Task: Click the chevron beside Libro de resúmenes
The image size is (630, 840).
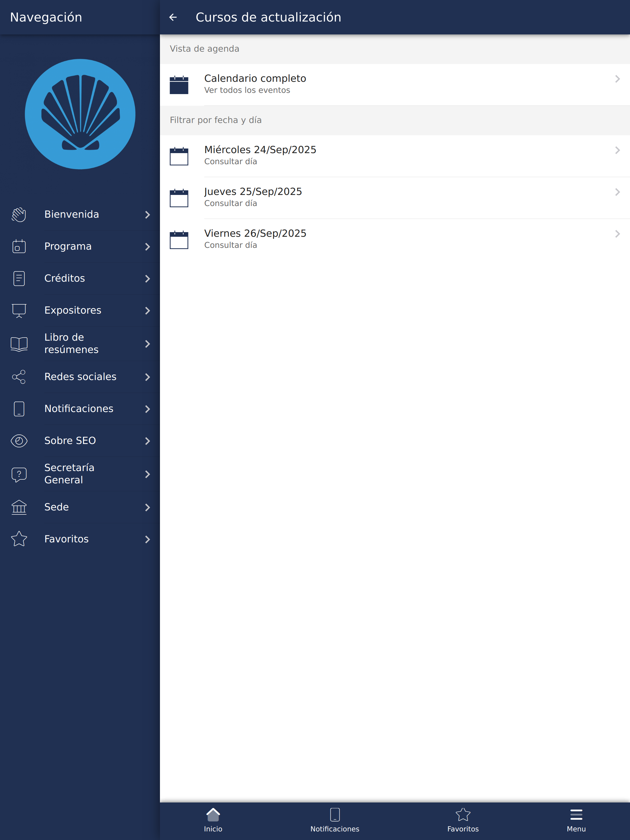Action: (147, 344)
